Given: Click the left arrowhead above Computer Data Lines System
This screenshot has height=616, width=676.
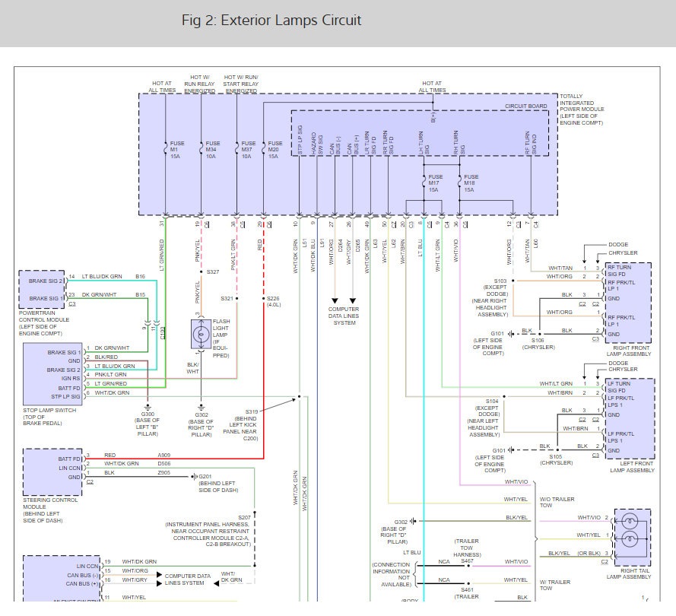Looking at the screenshot, I should [335, 300].
